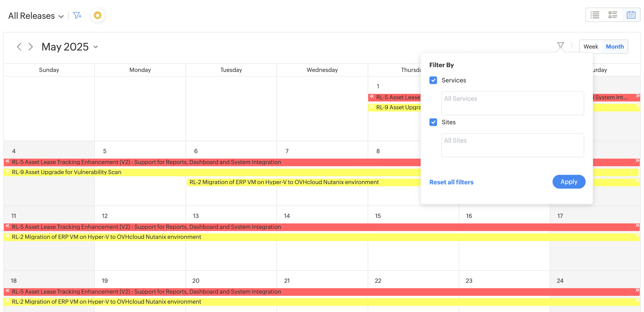Uncheck the Services checkbox
The width and height of the screenshot is (644, 312).
click(x=433, y=80)
